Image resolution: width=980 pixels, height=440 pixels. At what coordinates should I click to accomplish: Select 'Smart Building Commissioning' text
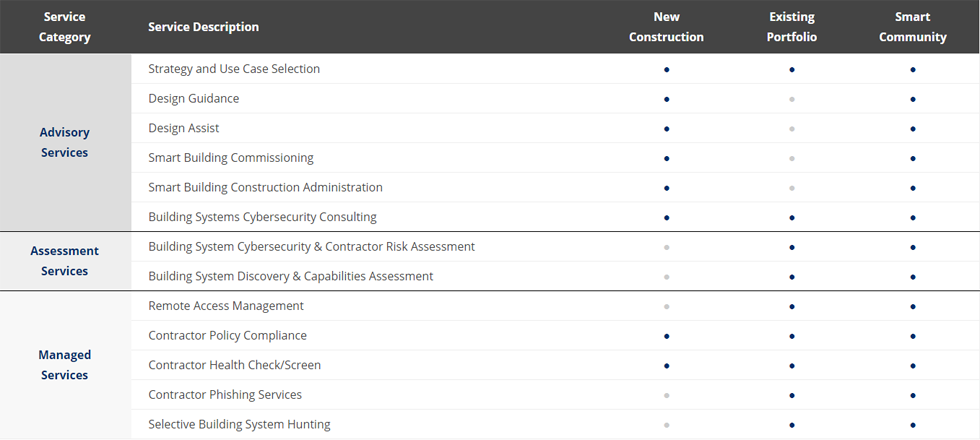(231, 158)
